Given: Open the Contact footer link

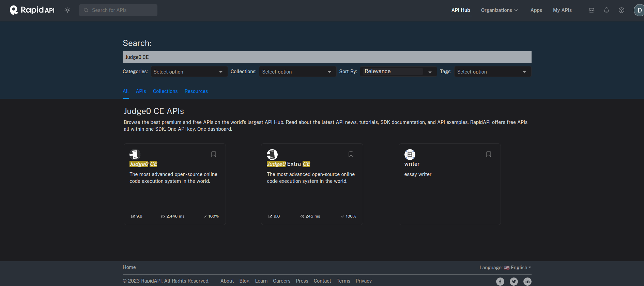Looking at the screenshot, I should coord(322,281).
